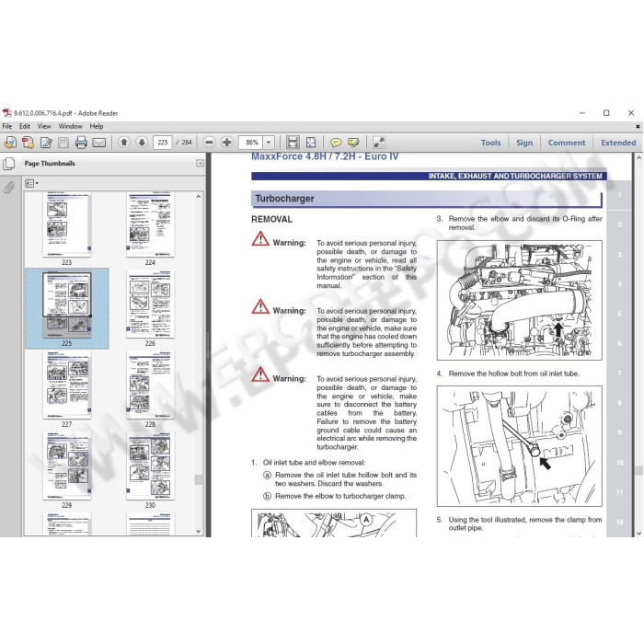Click the REMOVAL heading text
Image resolution: width=644 pixels, height=644 pixels.
[x=272, y=219]
